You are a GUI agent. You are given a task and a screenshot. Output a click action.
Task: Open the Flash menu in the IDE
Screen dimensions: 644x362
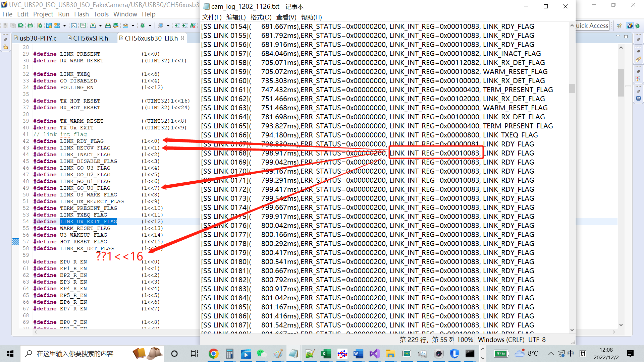(x=82, y=14)
